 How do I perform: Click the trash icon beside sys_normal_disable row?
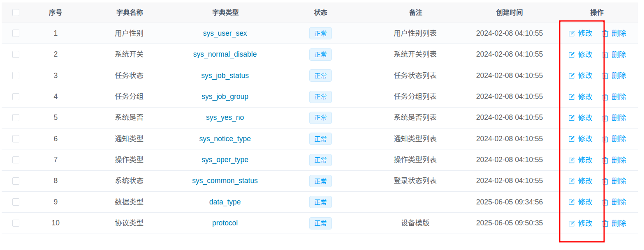[x=605, y=54]
